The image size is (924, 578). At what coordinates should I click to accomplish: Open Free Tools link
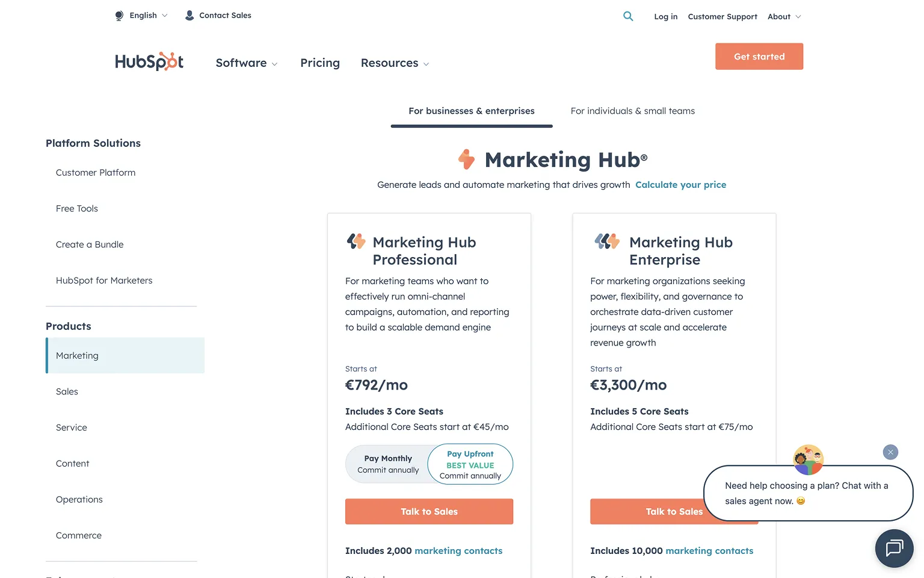point(77,209)
